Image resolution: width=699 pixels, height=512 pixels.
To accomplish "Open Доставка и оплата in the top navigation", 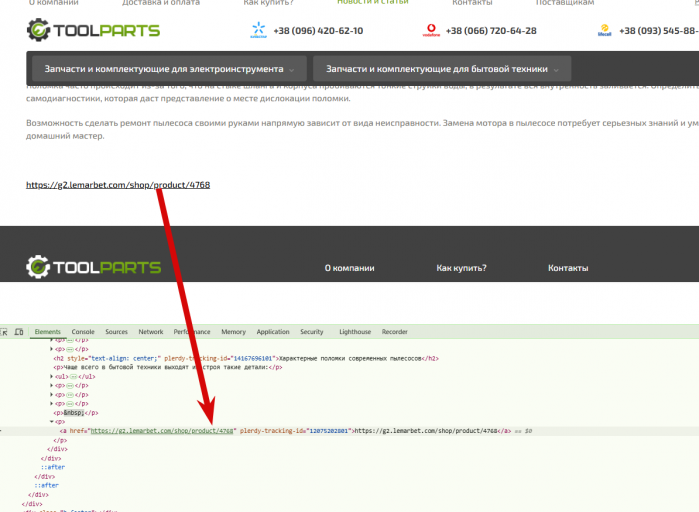I will click(x=161, y=2).
